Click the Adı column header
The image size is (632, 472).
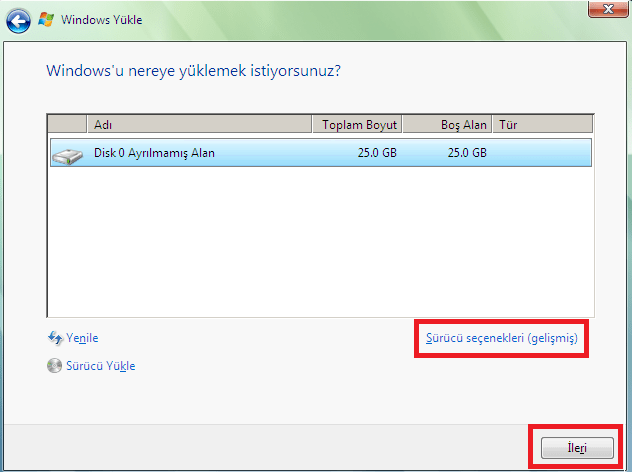point(200,125)
